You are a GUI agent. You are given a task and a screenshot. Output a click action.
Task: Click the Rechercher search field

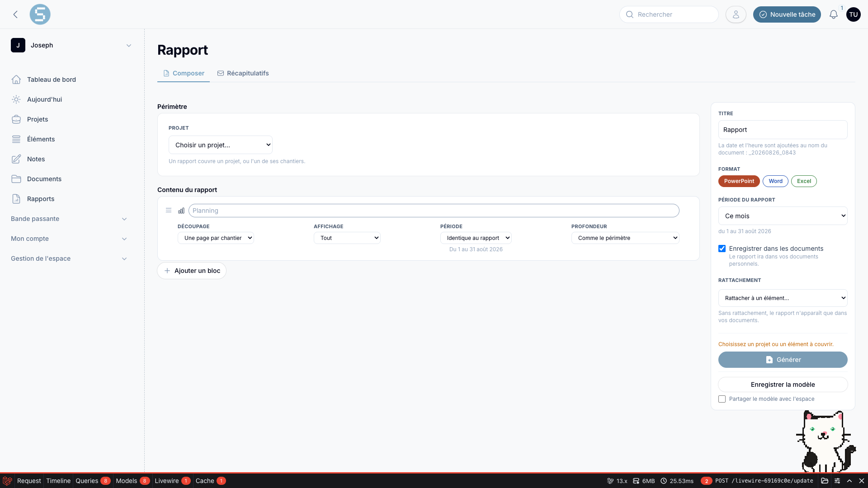[x=669, y=14]
